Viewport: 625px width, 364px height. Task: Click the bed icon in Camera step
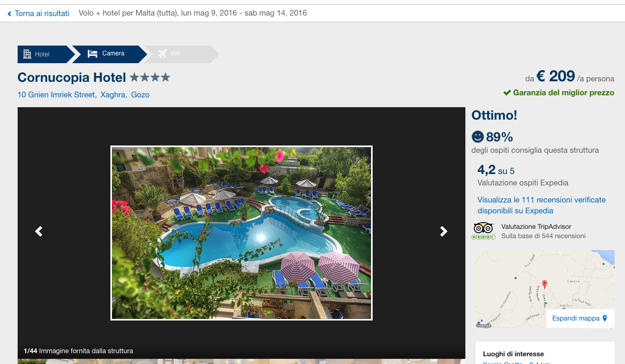tap(93, 53)
